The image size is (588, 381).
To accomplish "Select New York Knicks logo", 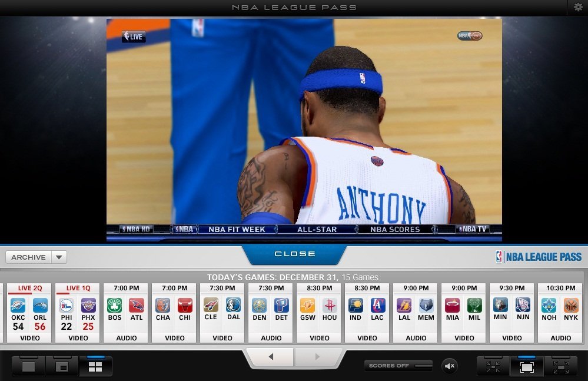I will click(x=571, y=305).
